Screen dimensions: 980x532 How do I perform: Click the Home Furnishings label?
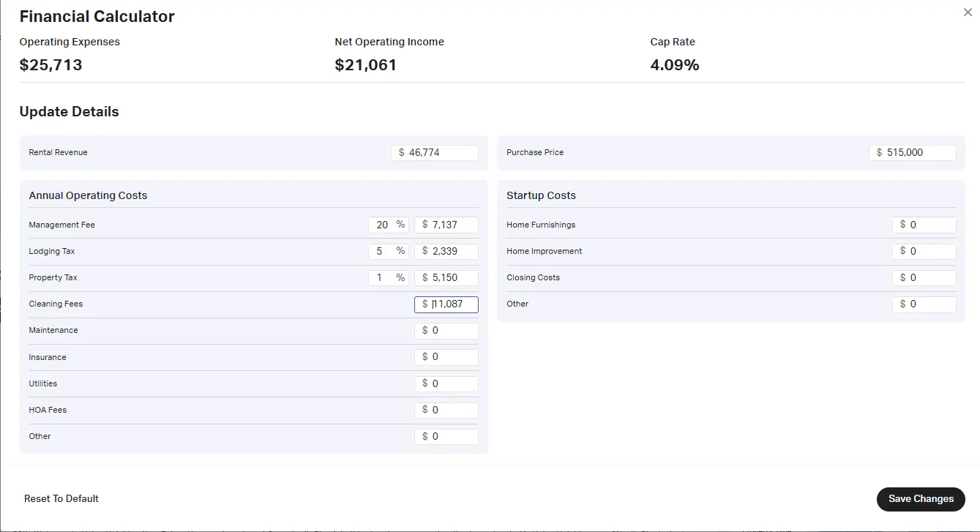pos(541,225)
